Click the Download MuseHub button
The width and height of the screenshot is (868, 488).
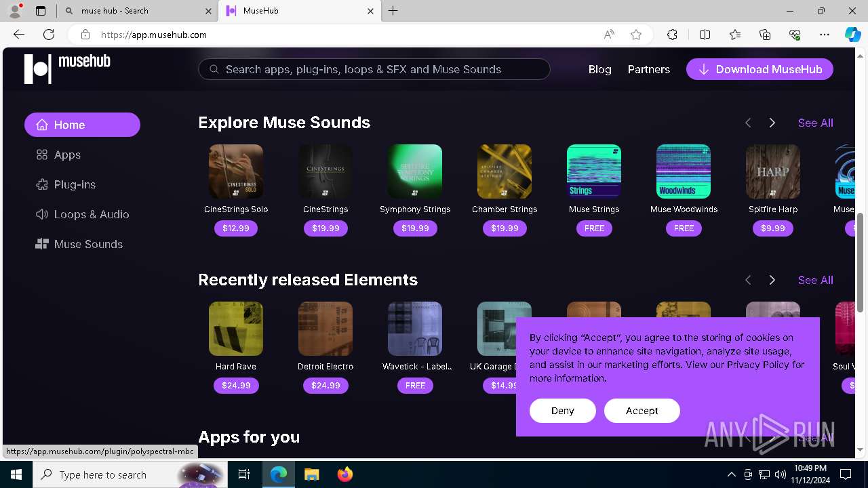pos(759,69)
